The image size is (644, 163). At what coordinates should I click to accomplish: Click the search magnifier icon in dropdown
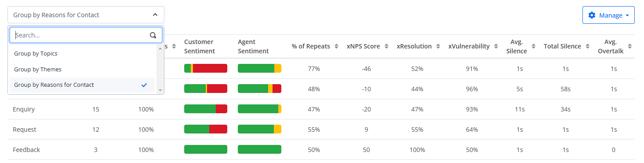tap(153, 35)
